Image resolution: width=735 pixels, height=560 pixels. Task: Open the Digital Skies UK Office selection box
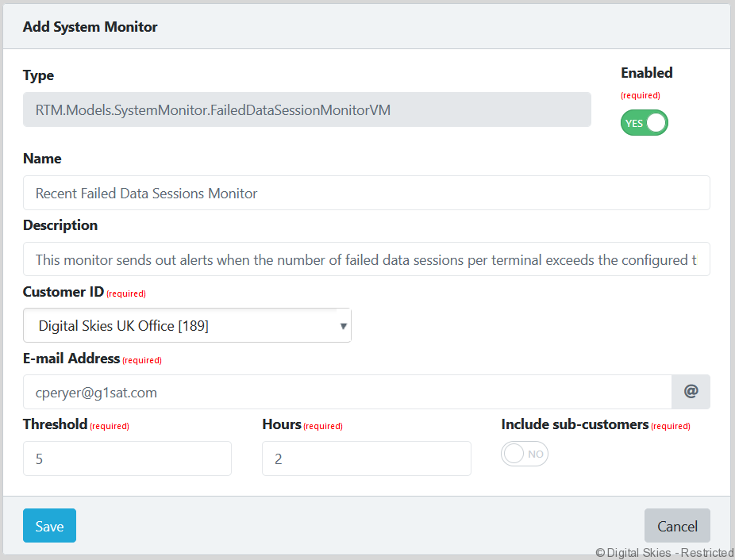(x=187, y=326)
